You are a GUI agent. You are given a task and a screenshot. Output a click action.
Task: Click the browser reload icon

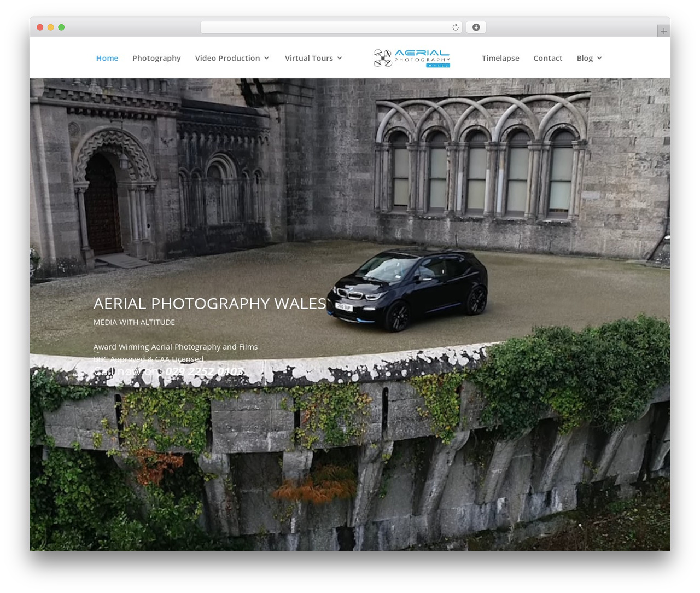click(x=455, y=27)
